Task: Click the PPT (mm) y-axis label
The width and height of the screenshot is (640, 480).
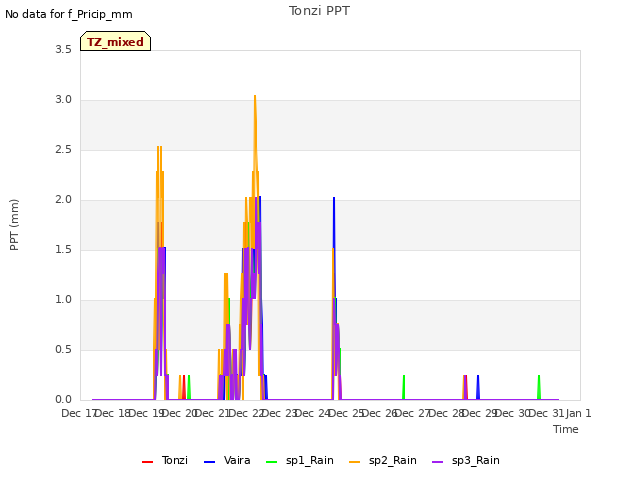Action: click(14, 224)
